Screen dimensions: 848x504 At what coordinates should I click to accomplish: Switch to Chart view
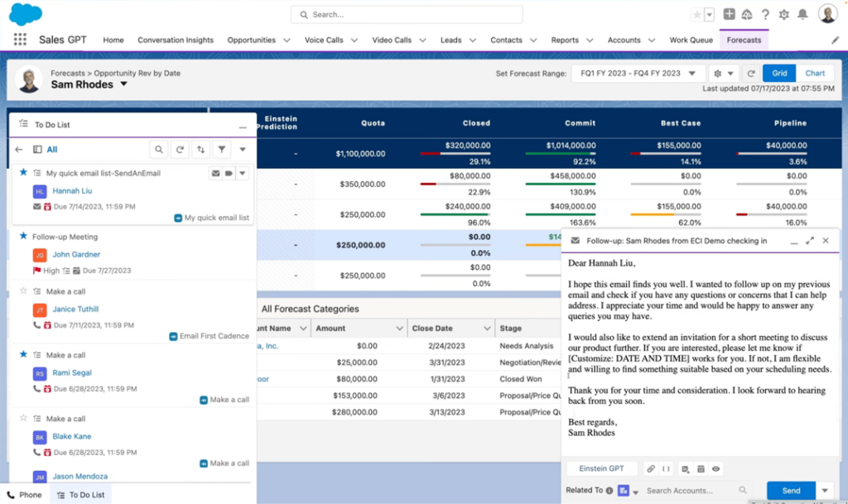[x=815, y=73]
